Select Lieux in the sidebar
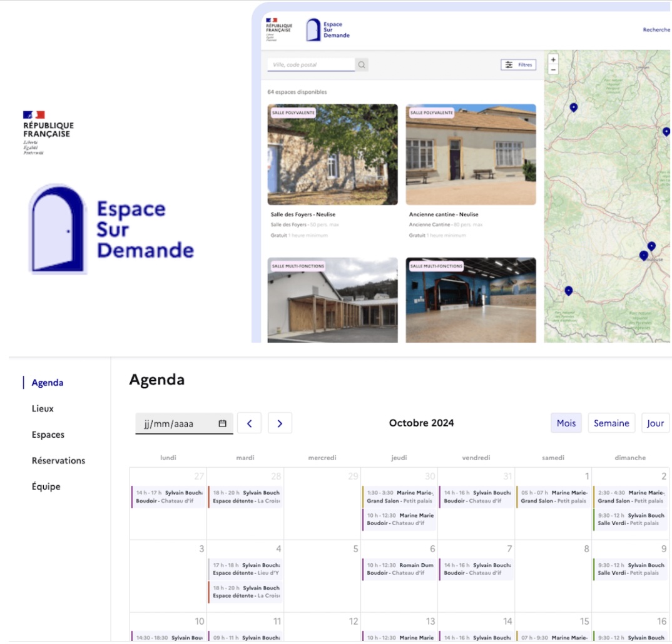The image size is (672, 644). pos(43,408)
